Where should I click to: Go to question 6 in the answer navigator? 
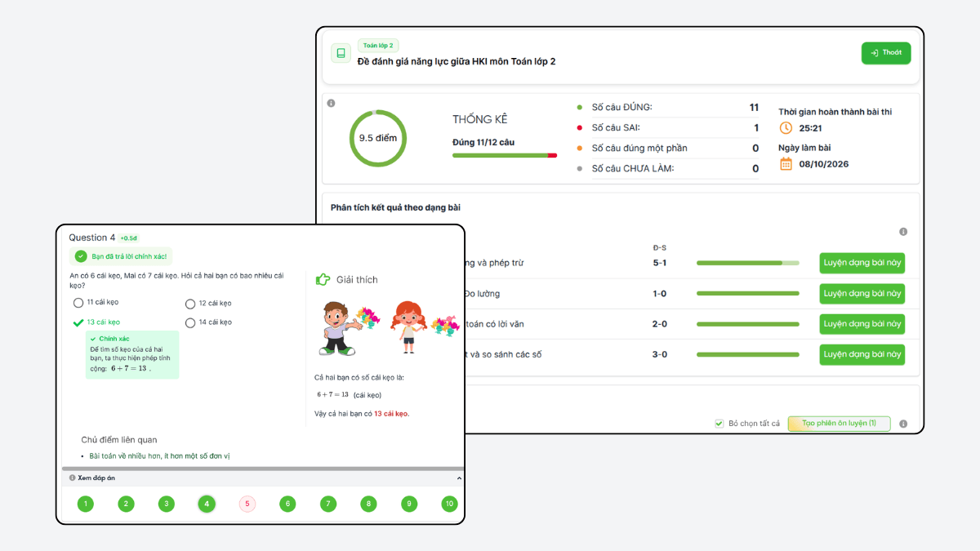287,504
